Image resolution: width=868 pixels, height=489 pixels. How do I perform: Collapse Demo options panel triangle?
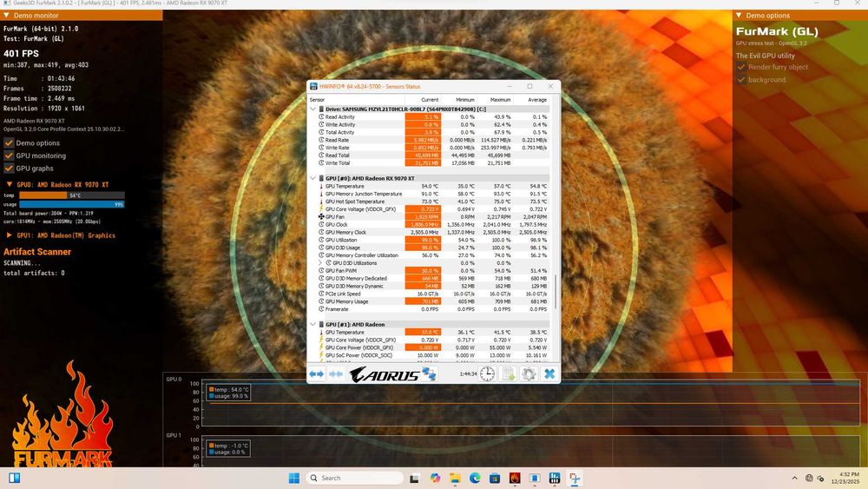(739, 16)
